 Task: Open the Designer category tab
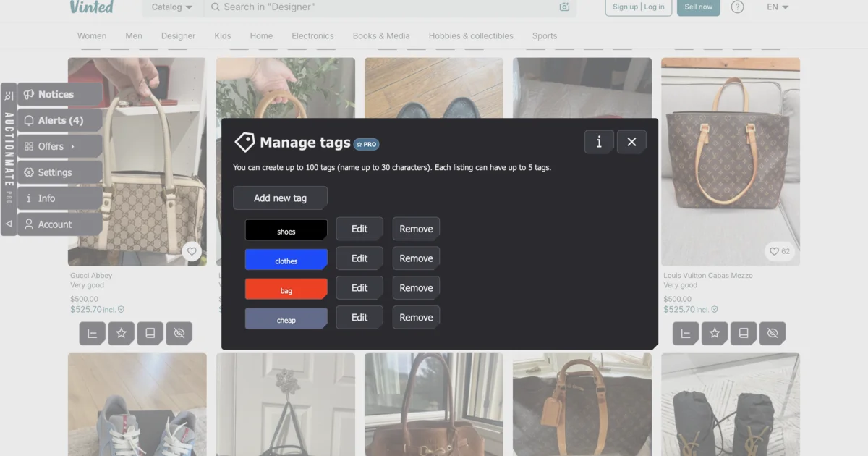click(x=178, y=35)
